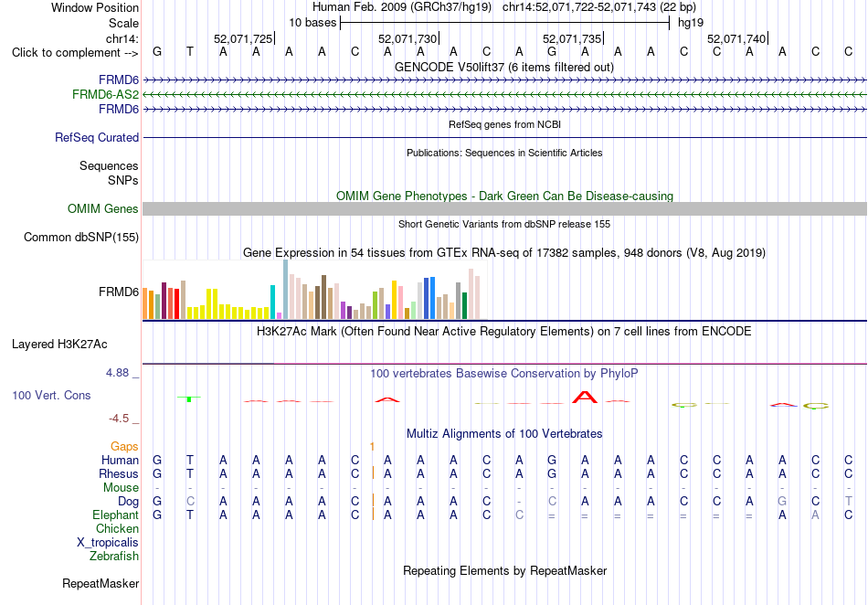Screen dimensions: 868x605
Task: Select the X_tropicalis alignment row label
Action: (108, 543)
